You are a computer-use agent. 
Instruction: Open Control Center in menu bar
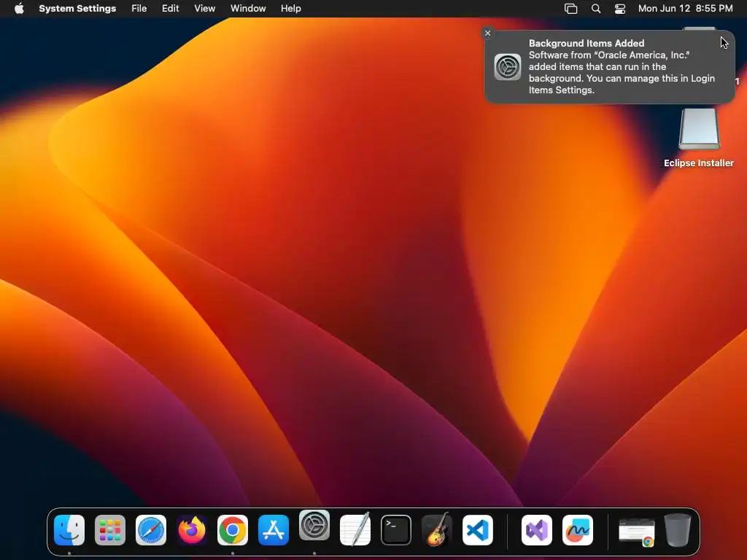(620, 9)
